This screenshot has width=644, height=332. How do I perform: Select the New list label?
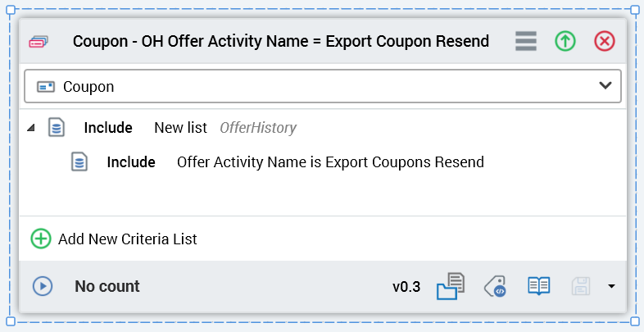[180, 128]
